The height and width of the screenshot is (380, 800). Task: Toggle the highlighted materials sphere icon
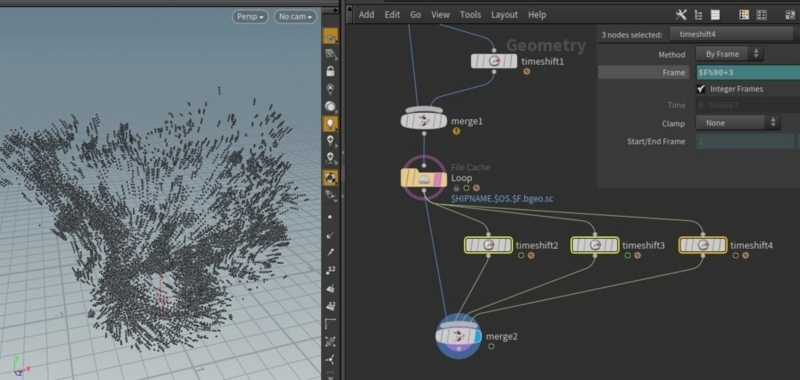click(330, 177)
